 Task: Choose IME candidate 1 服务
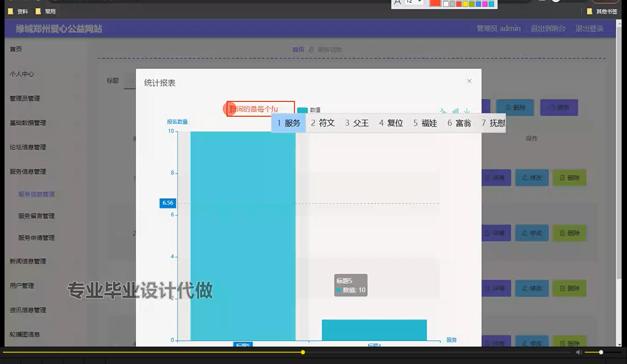point(289,123)
